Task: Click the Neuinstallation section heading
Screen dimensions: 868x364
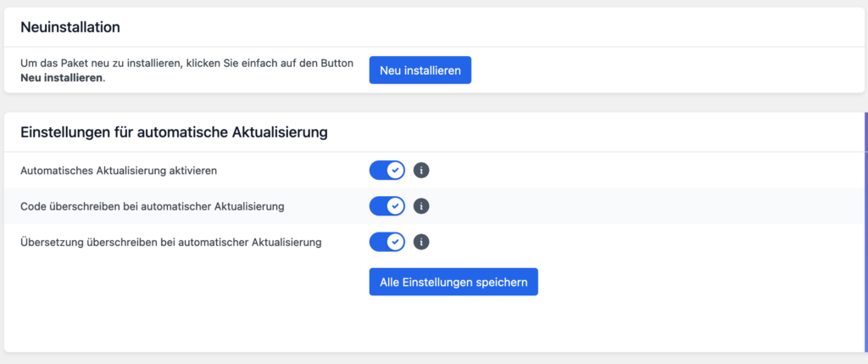Action: pos(70,27)
